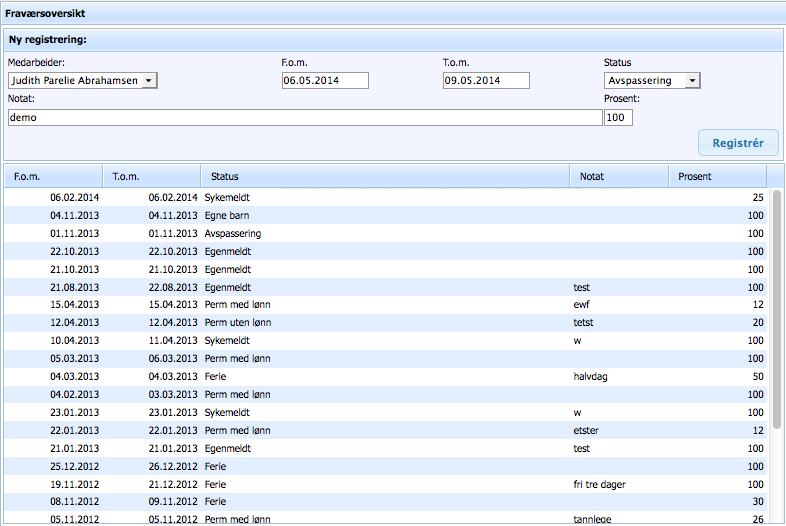Sort by Prosent column header
The image size is (786, 526).
click(717, 176)
